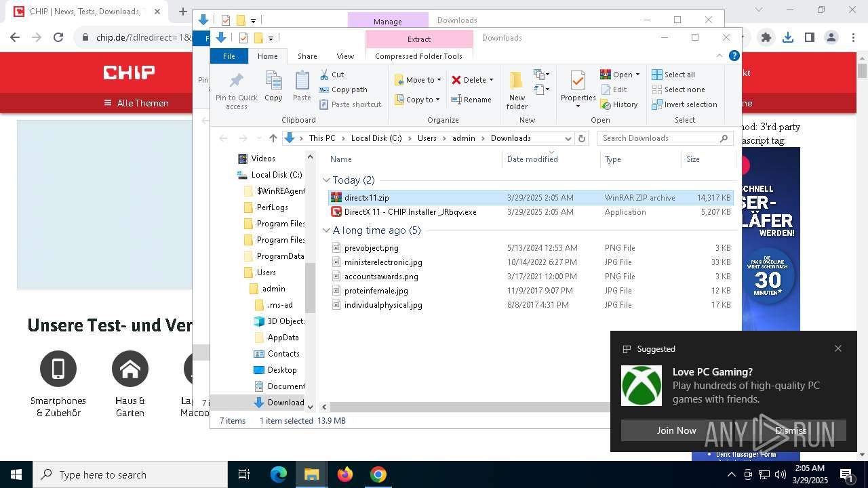Open the Move to dropdown
Viewport: 868px width, 488px height.
click(418, 80)
